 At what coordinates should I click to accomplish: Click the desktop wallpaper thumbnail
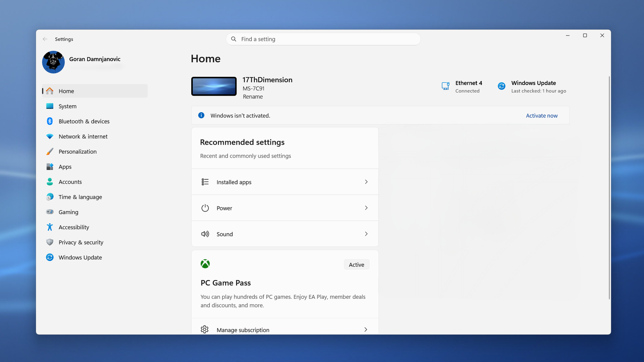[214, 86]
